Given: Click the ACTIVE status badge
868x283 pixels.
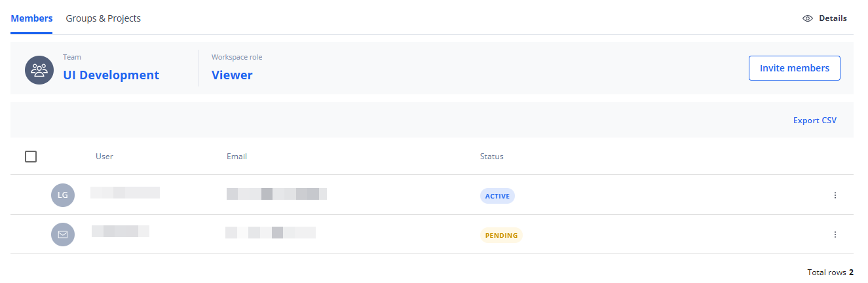Looking at the screenshot, I should pos(497,196).
